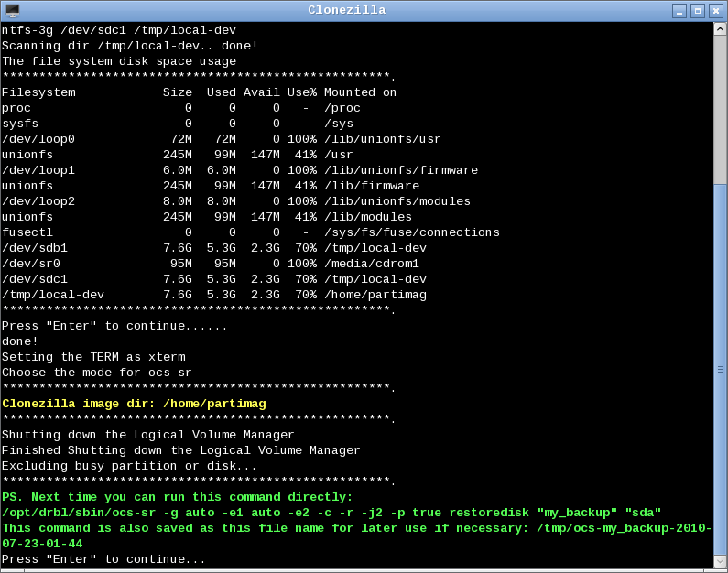The image size is (728, 573).
Task: Click the '/dev/sdb1' row
Action: pyautogui.click(x=214, y=248)
